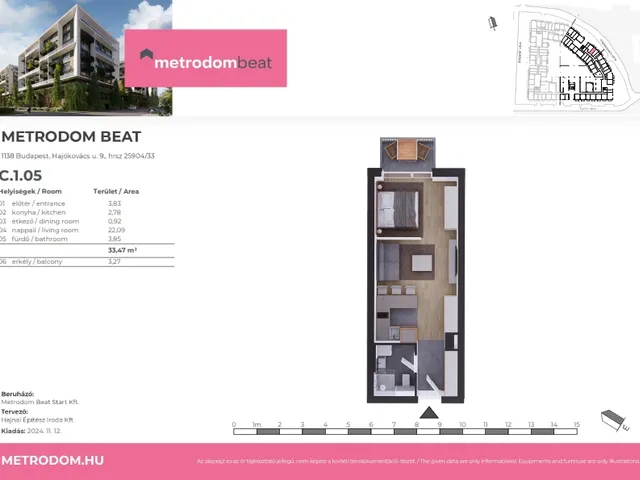This screenshot has width=640, height=480.
Task: Click the pink metrodombeat banner
Action: tap(205, 57)
